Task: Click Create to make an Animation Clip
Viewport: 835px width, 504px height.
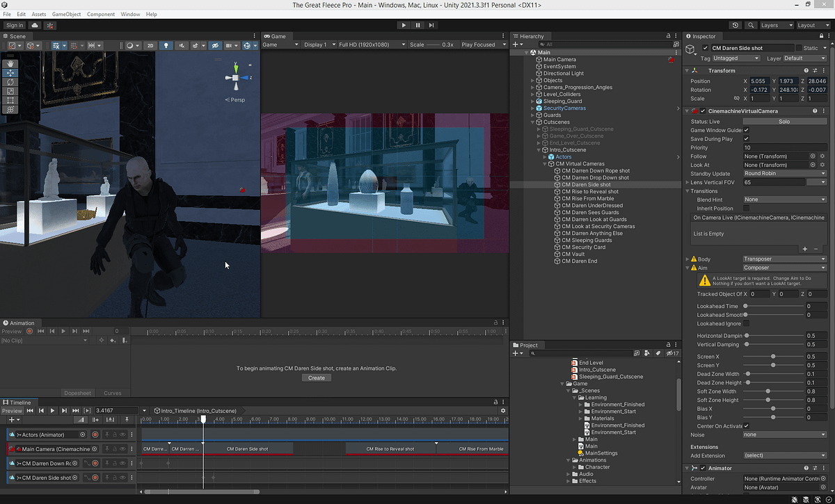Action: tap(317, 377)
